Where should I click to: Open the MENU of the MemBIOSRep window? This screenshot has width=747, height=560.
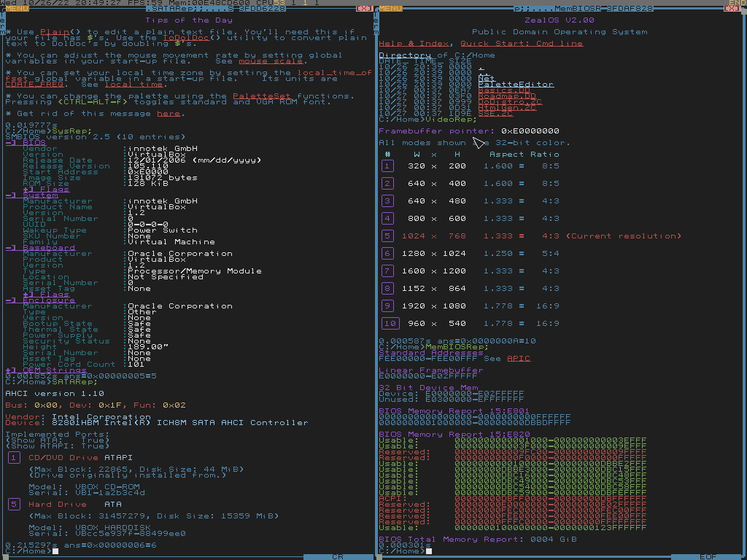click(391, 9)
